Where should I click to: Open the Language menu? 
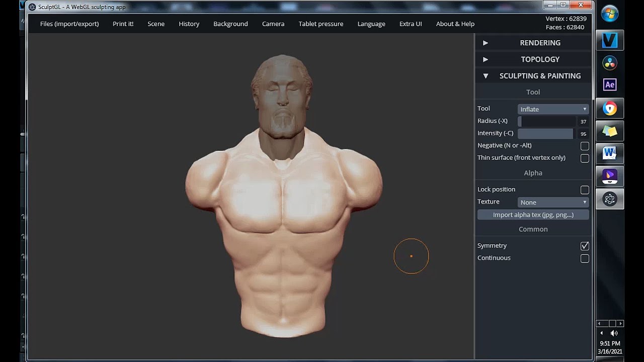371,24
